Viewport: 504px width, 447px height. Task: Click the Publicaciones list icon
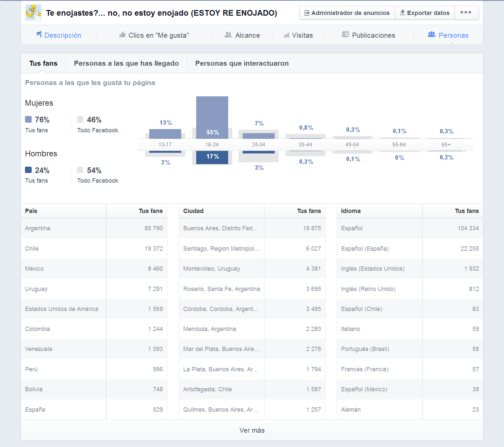(345, 34)
